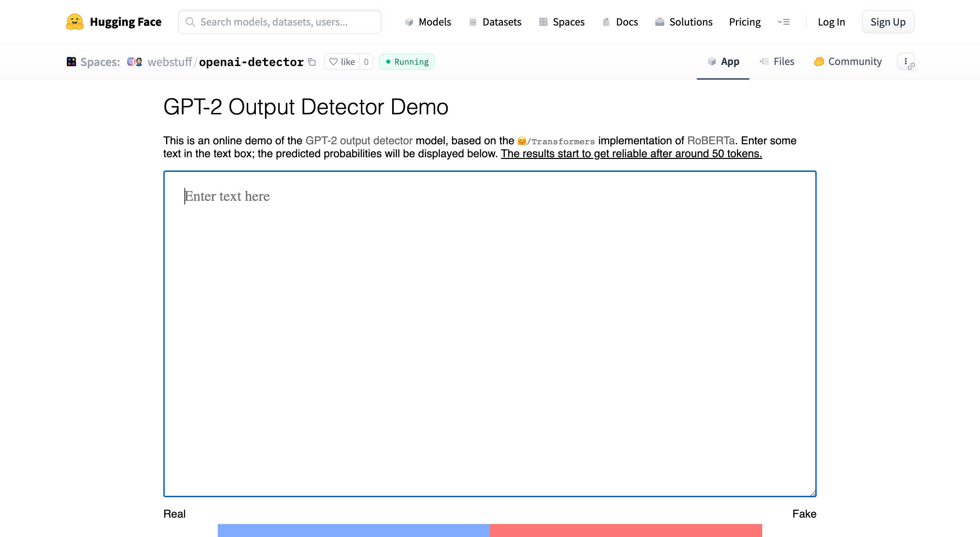Open the RoBERTa link
The height and width of the screenshot is (537, 980).
coord(710,141)
